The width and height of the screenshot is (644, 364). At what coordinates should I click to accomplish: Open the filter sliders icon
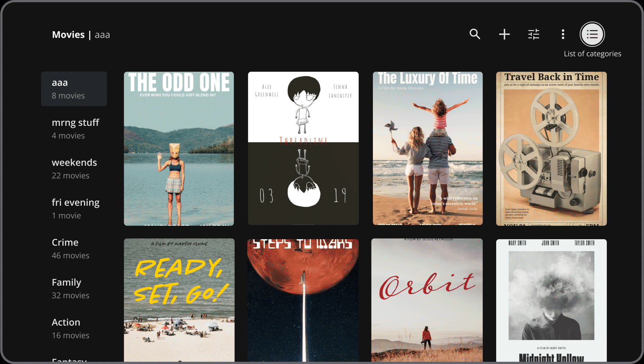[534, 34]
